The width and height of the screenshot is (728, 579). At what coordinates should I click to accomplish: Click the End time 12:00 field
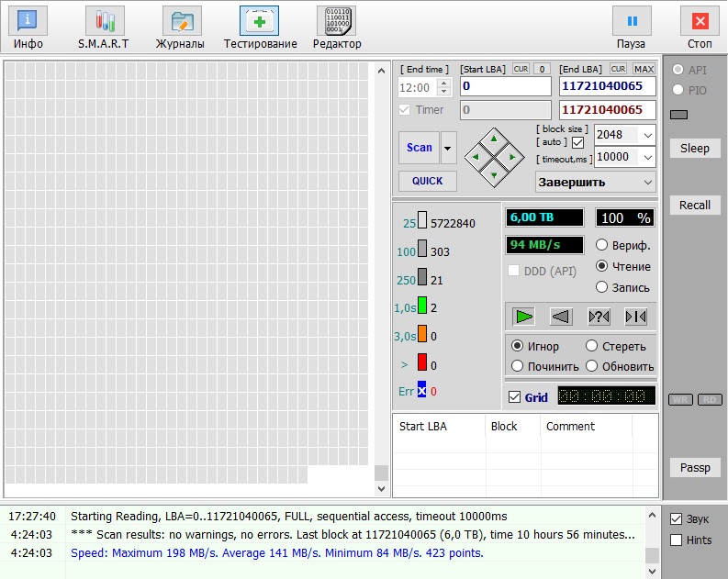419,88
